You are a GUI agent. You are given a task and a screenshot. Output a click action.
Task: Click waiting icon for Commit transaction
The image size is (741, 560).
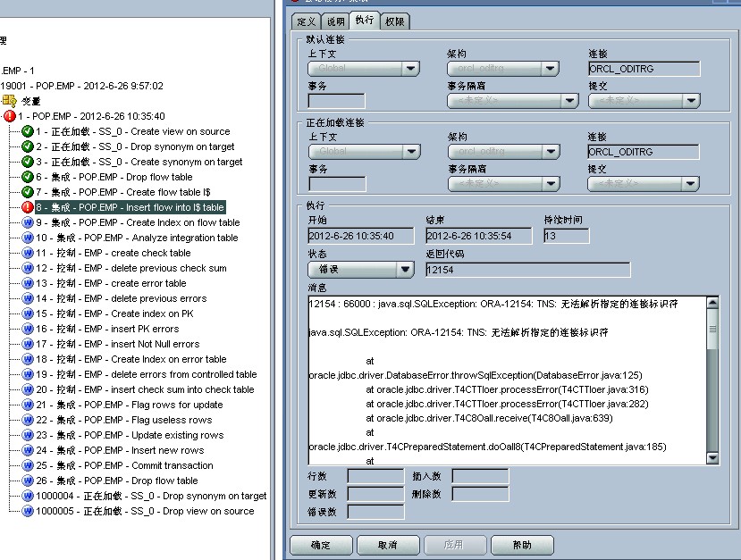[x=28, y=465]
